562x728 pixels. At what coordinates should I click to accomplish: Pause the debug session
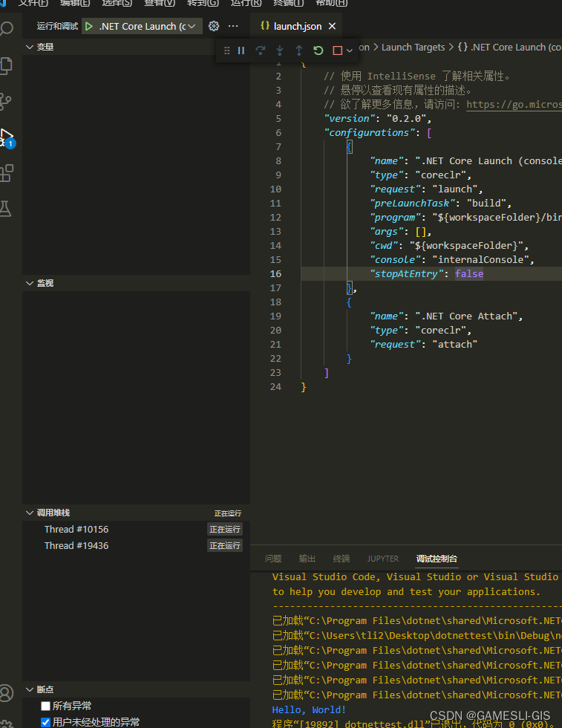241,51
